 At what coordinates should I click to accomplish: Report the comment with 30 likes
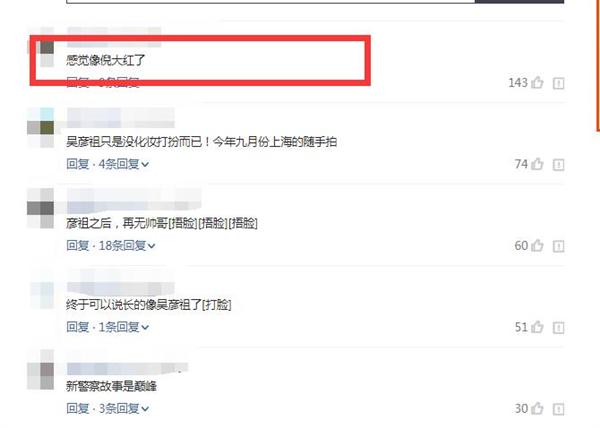pyautogui.click(x=558, y=409)
